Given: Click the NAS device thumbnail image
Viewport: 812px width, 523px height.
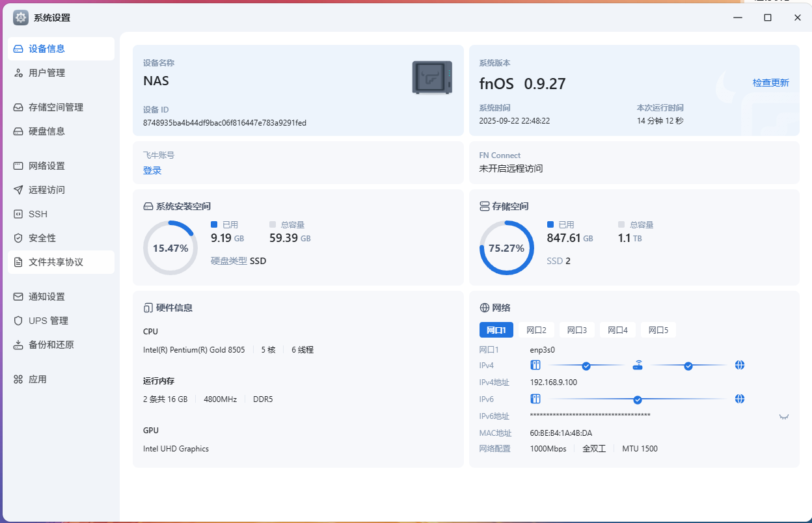Looking at the screenshot, I should pos(432,77).
